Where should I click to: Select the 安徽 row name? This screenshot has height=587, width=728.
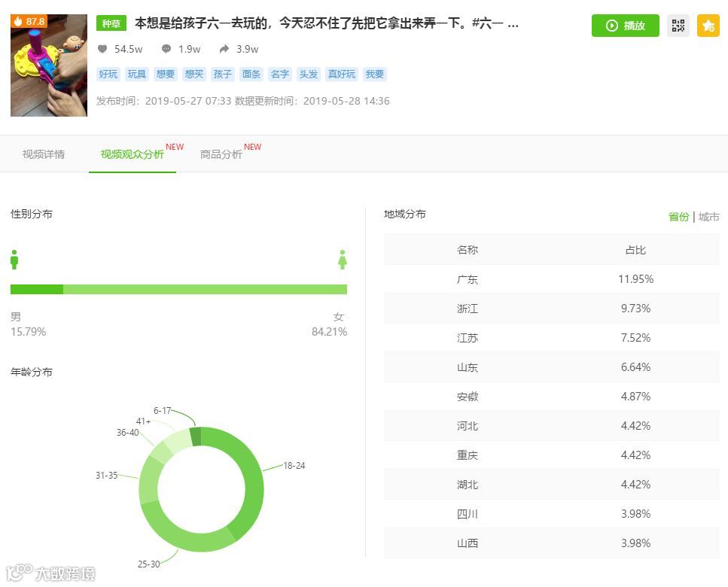(x=467, y=397)
